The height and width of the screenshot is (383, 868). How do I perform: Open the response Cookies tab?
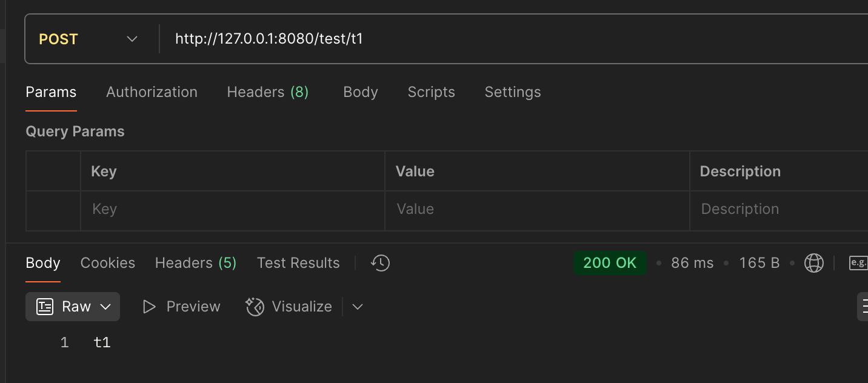(x=108, y=263)
